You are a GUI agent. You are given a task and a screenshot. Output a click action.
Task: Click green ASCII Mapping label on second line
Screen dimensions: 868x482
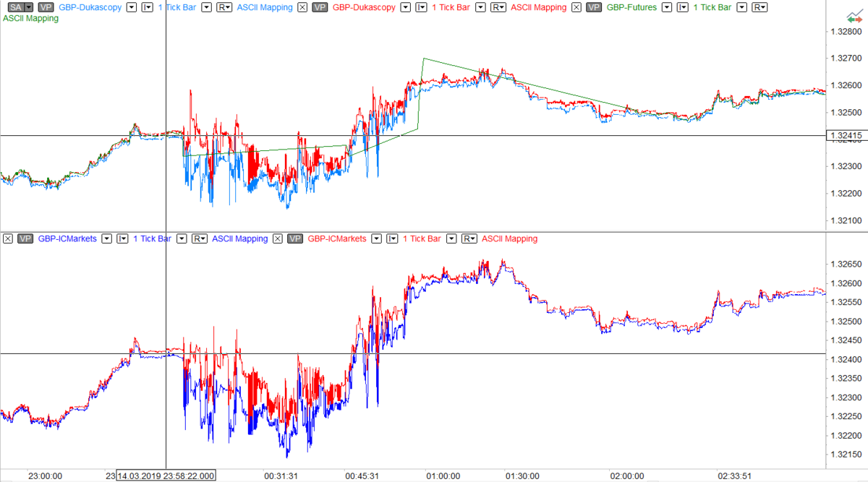tap(31, 18)
